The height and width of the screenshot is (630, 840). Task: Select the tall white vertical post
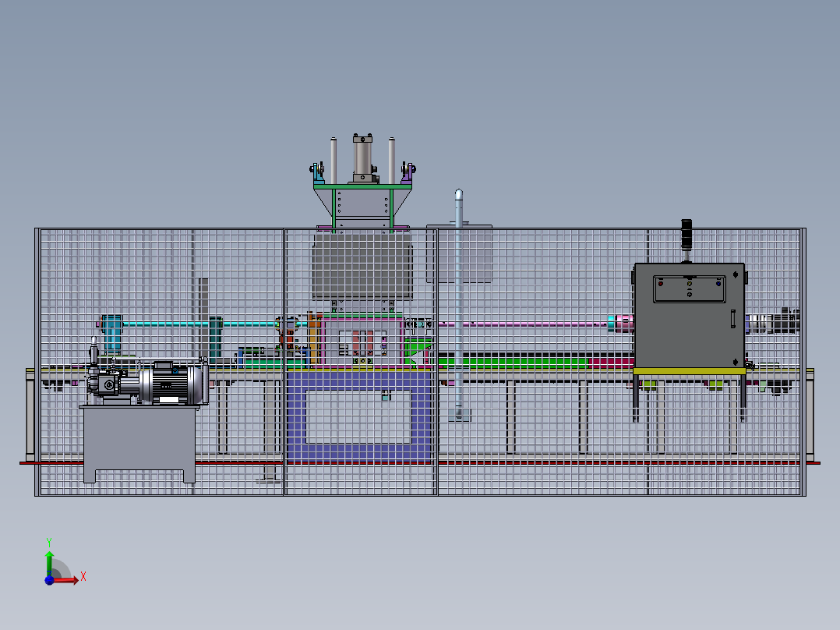(x=458, y=304)
